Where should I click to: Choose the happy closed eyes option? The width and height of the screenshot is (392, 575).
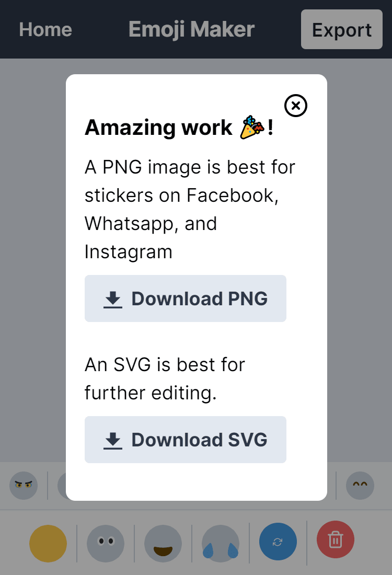(360, 486)
